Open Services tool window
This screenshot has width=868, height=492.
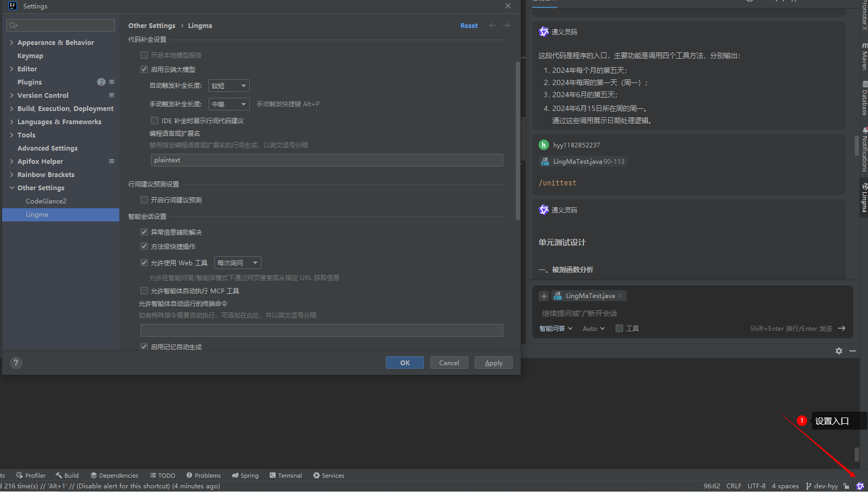(x=328, y=475)
